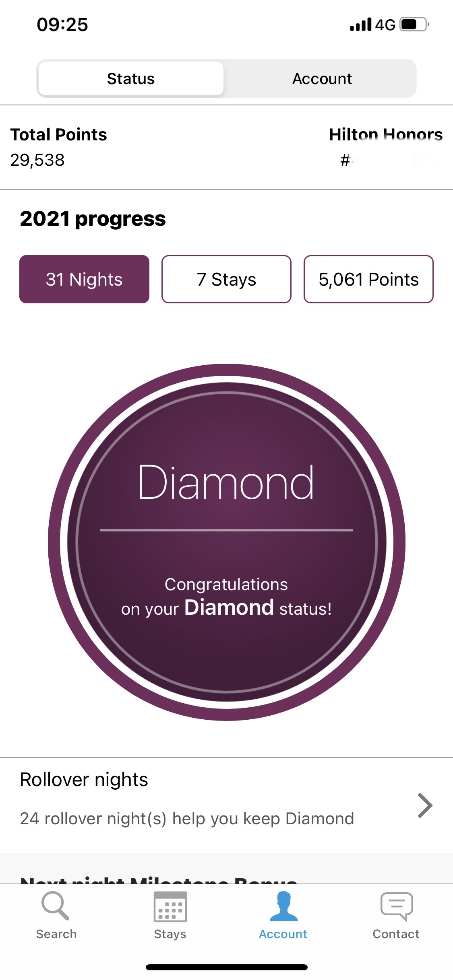Tap the battery icon in status bar
Image resolution: width=453 pixels, height=980 pixels.
coord(414,25)
